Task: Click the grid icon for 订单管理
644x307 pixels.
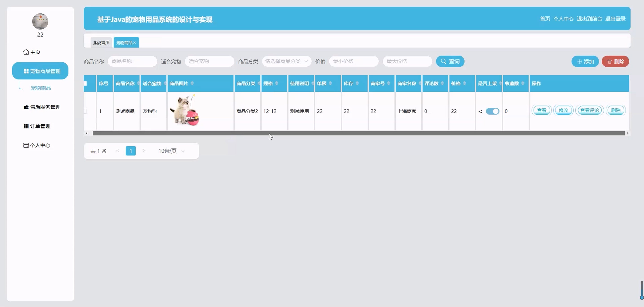Action: tap(26, 126)
